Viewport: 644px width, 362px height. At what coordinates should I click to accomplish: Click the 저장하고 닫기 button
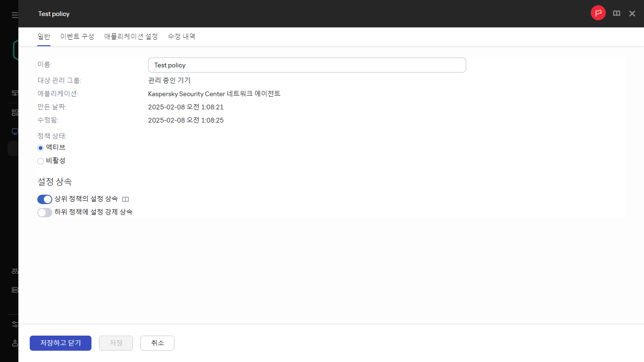pyautogui.click(x=60, y=343)
